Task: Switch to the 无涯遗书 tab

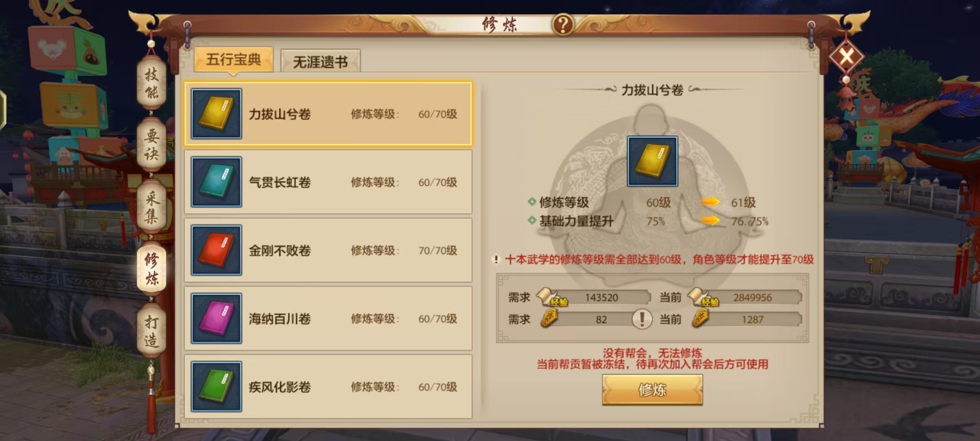Action: pyautogui.click(x=321, y=62)
